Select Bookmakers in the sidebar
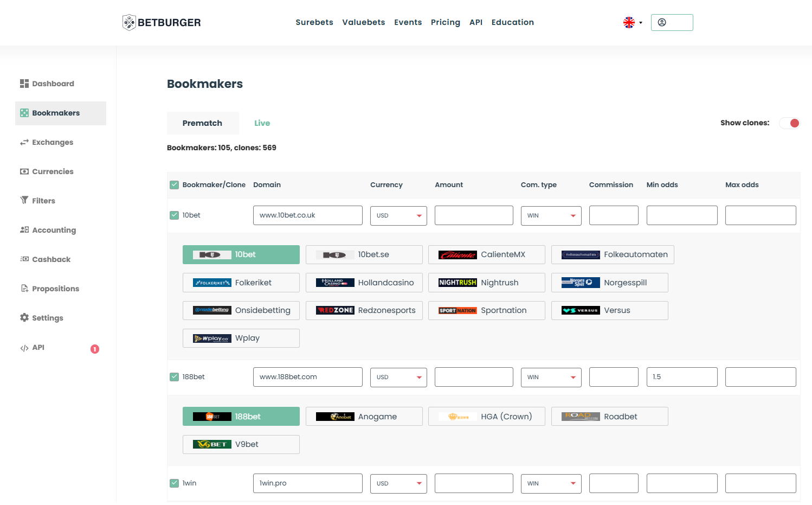This screenshot has width=812, height=505. tap(61, 113)
